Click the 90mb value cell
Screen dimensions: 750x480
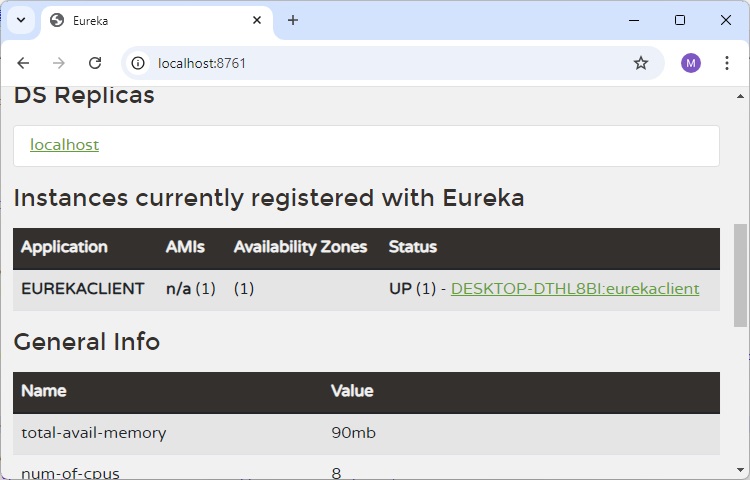(x=353, y=433)
